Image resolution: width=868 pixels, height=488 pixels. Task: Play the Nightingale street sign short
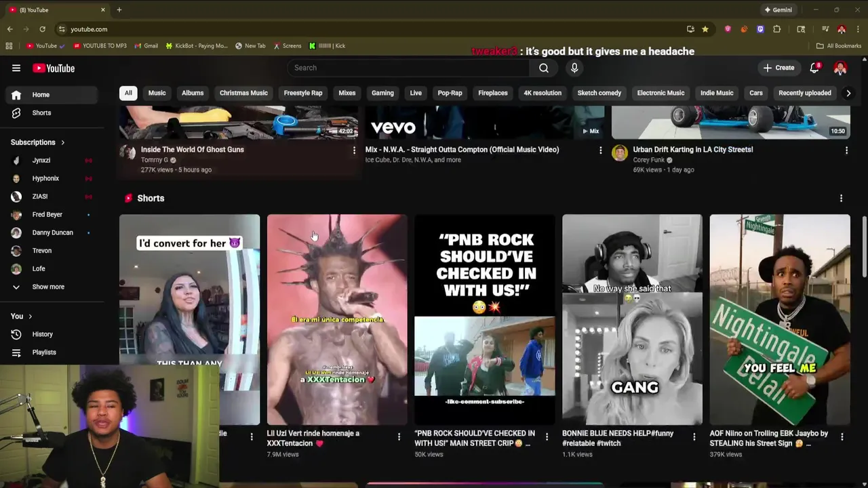click(780, 319)
